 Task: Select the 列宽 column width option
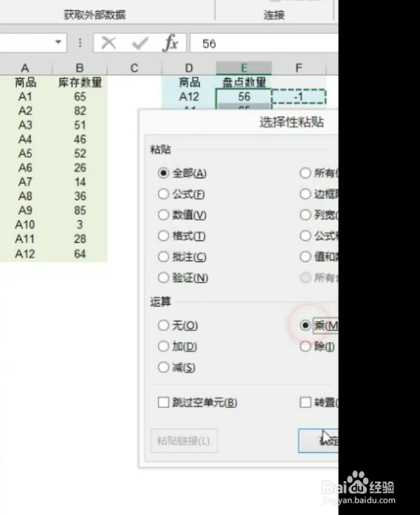tap(319, 215)
